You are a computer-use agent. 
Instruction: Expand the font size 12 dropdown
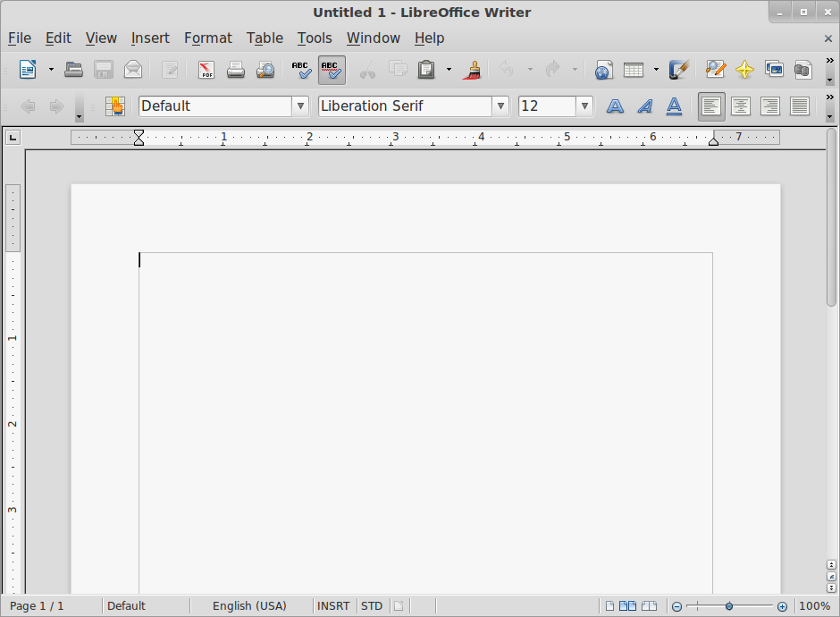(x=584, y=106)
